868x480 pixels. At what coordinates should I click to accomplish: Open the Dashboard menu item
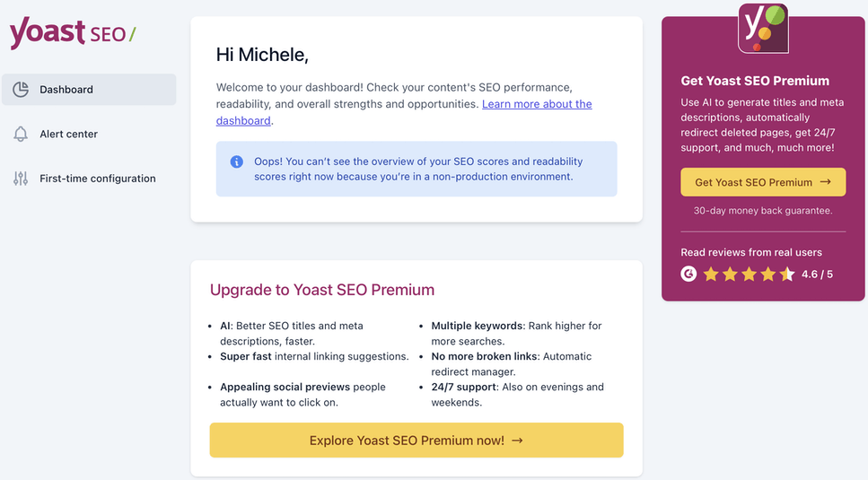[89, 90]
